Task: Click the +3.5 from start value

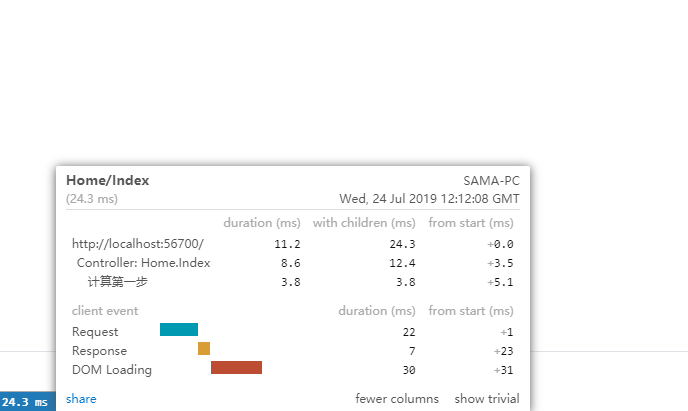Action: (x=500, y=263)
